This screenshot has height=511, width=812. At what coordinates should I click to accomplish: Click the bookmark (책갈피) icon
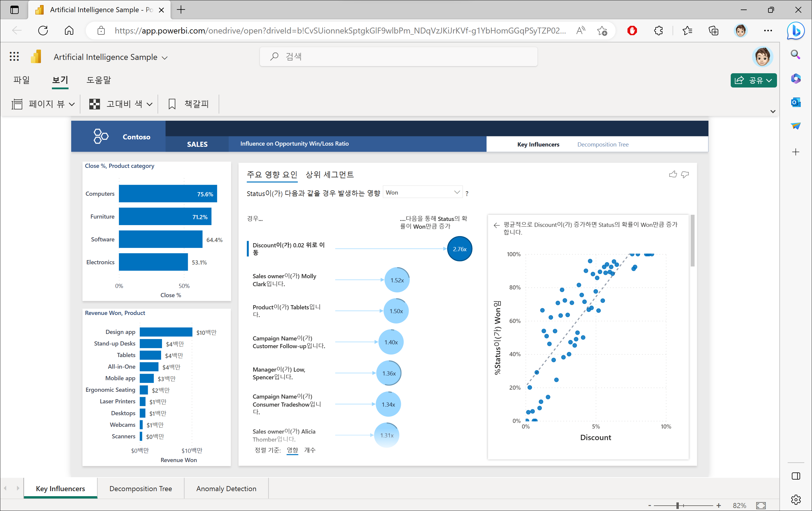click(172, 104)
